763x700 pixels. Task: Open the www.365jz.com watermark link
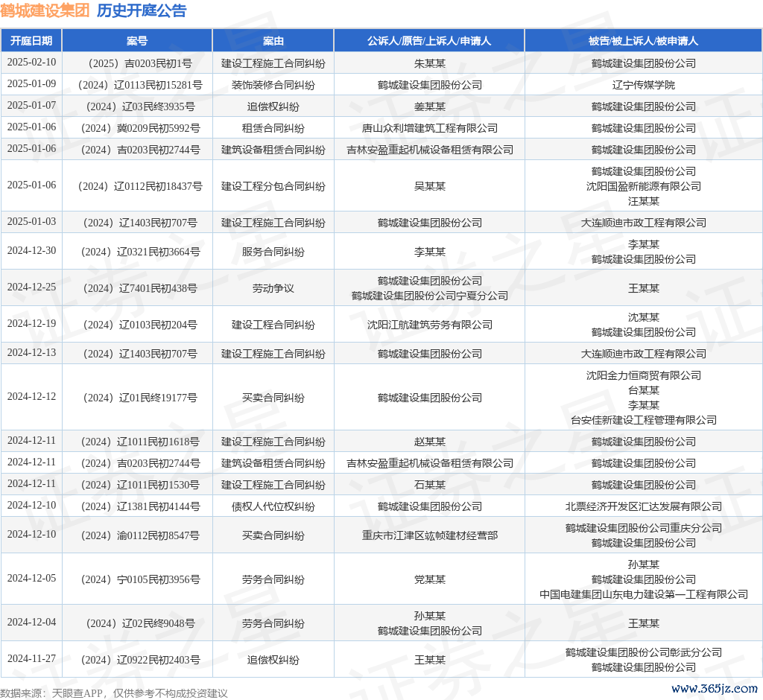point(715,688)
